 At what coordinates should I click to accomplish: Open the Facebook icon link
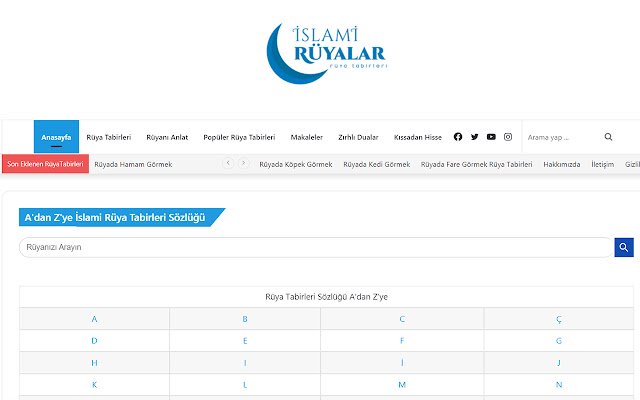pos(458,137)
